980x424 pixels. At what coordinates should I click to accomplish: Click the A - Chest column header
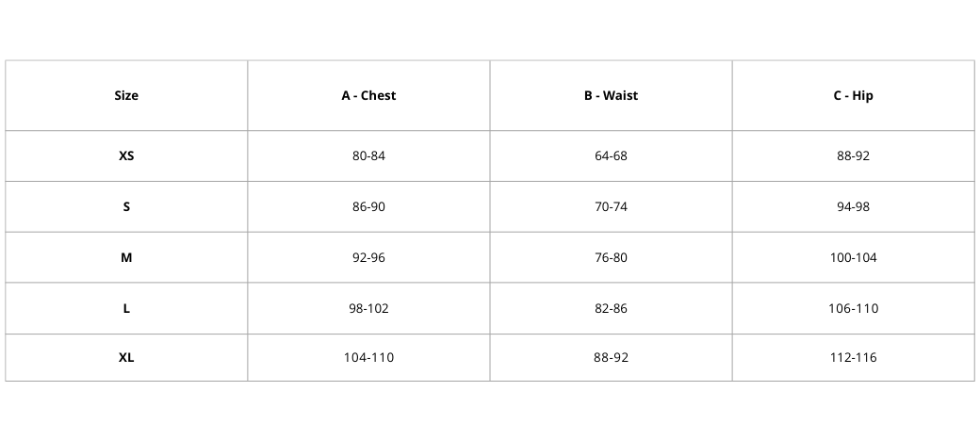(368, 95)
